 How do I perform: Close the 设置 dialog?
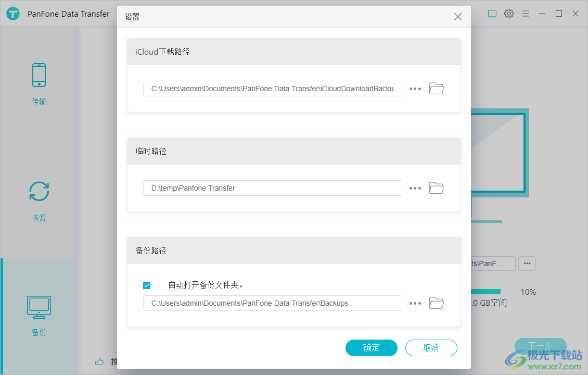point(457,17)
